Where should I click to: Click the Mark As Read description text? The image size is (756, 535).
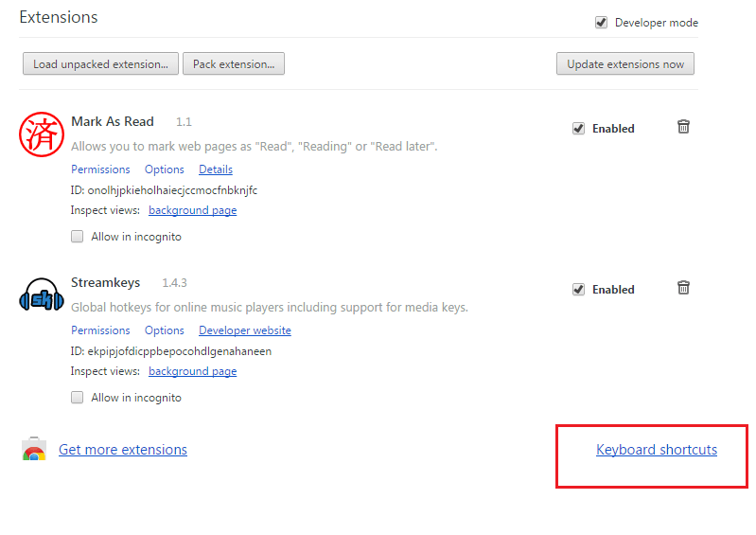[x=255, y=147]
